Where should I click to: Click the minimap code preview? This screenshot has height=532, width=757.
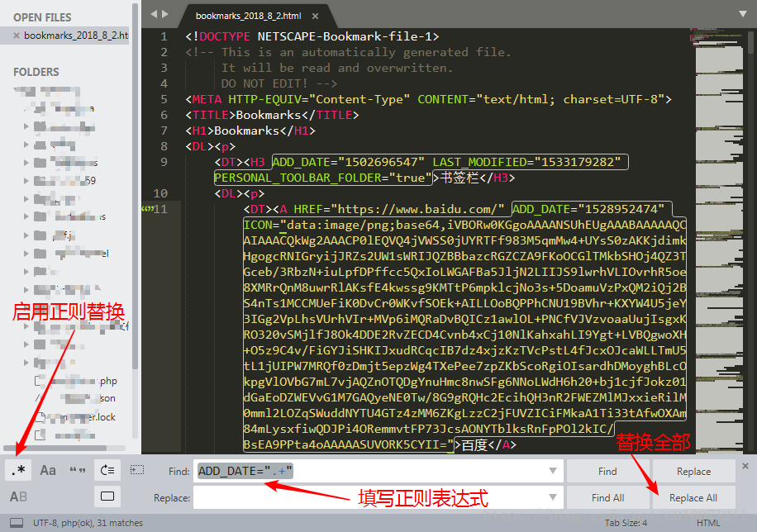tap(719, 241)
